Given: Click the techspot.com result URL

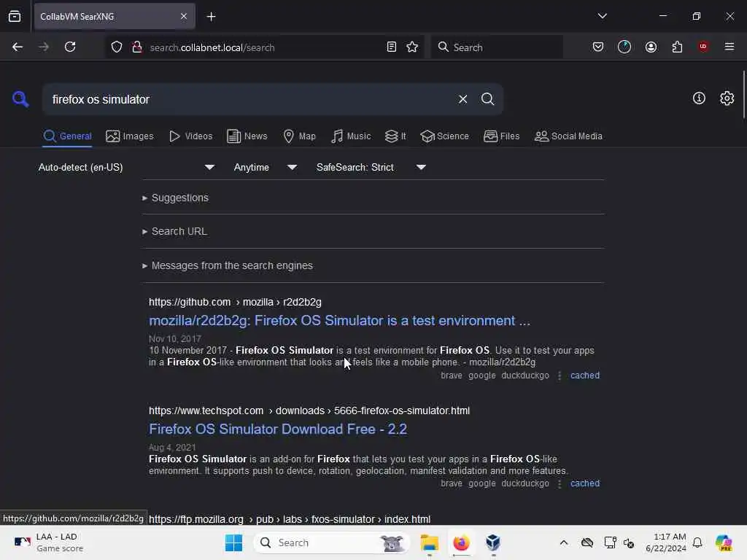Looking at the screenshot, I should pos(309,411).
